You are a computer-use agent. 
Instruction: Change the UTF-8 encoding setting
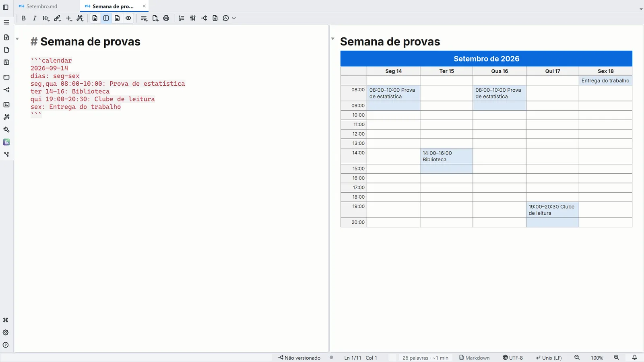pyautogui.click(x=513, y=358)
